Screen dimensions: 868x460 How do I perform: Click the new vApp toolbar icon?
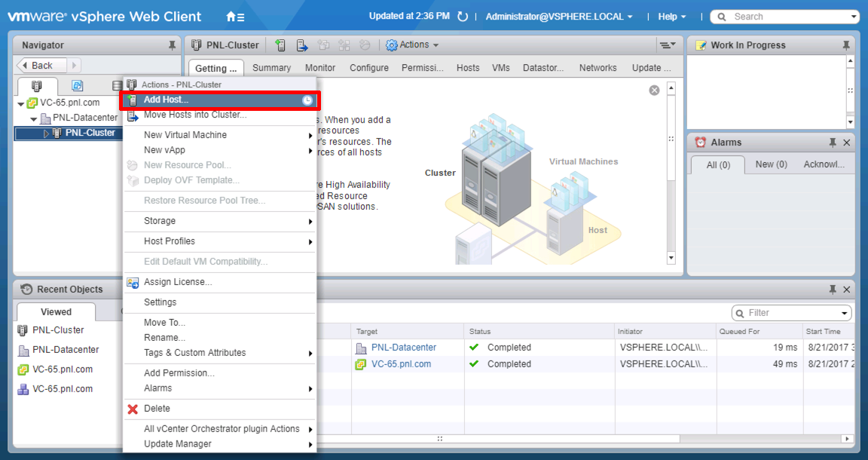(x=344, y=45)
